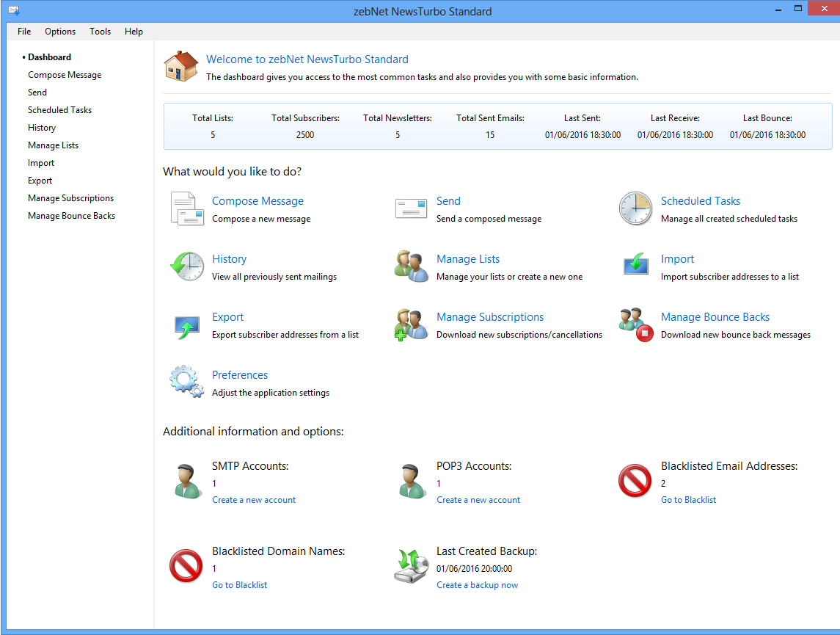
Task: Open the File menu
Action: [x=24, y=32]
